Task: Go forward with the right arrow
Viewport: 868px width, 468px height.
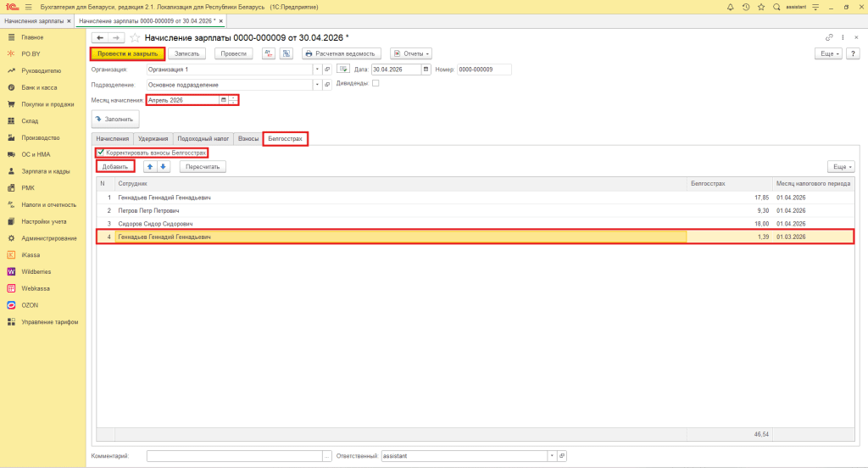Action: (x=116, y=37)
